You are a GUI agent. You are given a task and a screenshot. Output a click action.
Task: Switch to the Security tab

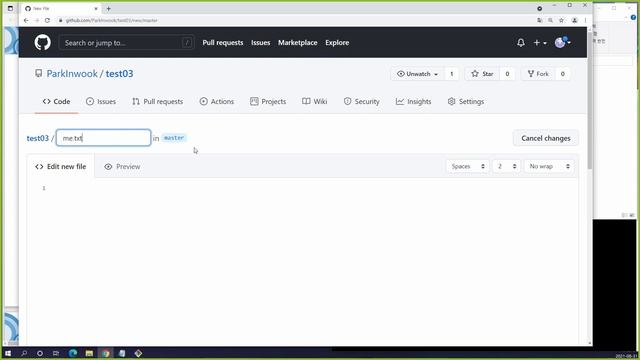coord(362,102)
